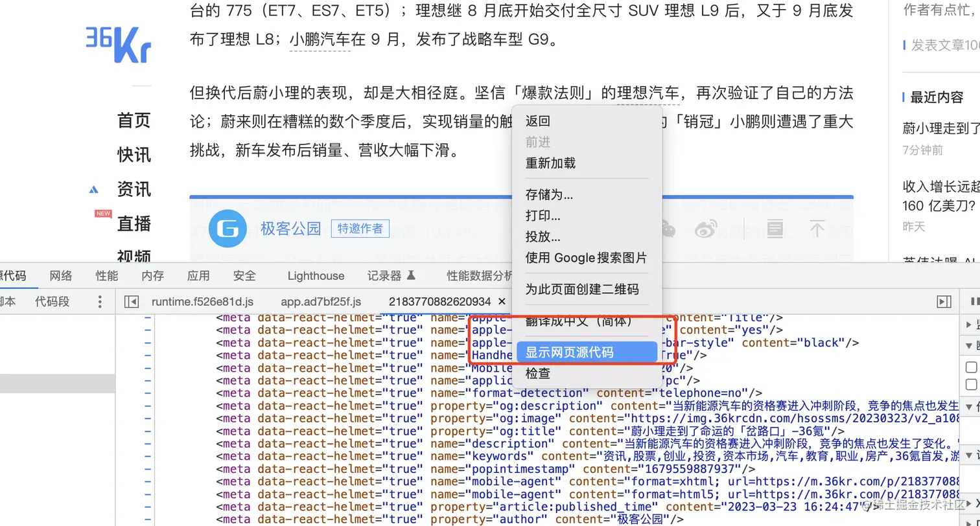Screen dimensions: 980x526
Task: Choose 存储为... in the context menu
Action: 549,194
